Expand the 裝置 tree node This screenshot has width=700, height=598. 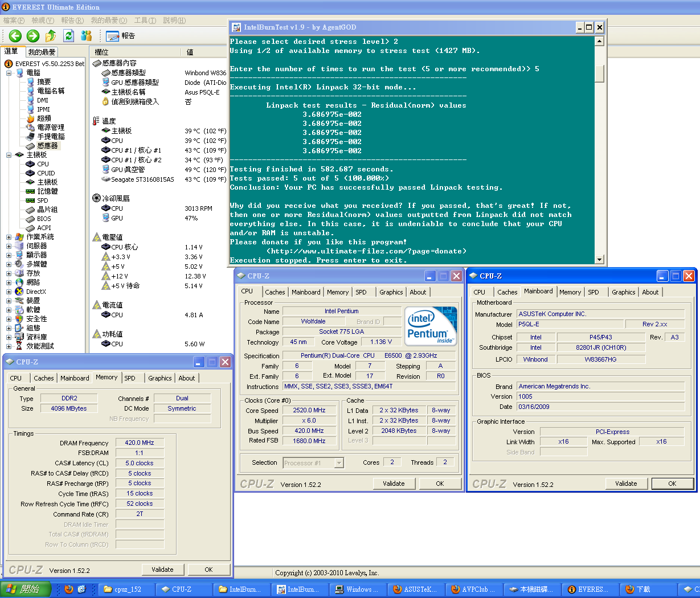[x=9, y=301]
